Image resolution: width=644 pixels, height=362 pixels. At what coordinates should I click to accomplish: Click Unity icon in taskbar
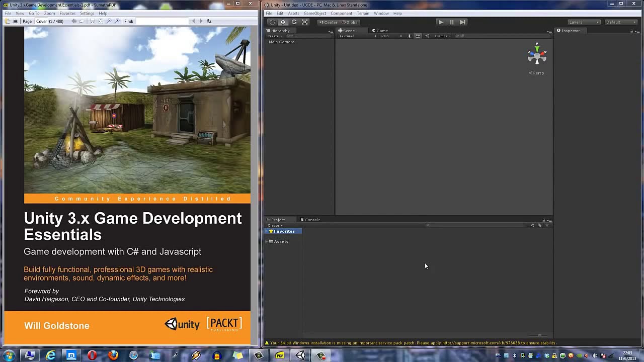(x=300, y=355)
